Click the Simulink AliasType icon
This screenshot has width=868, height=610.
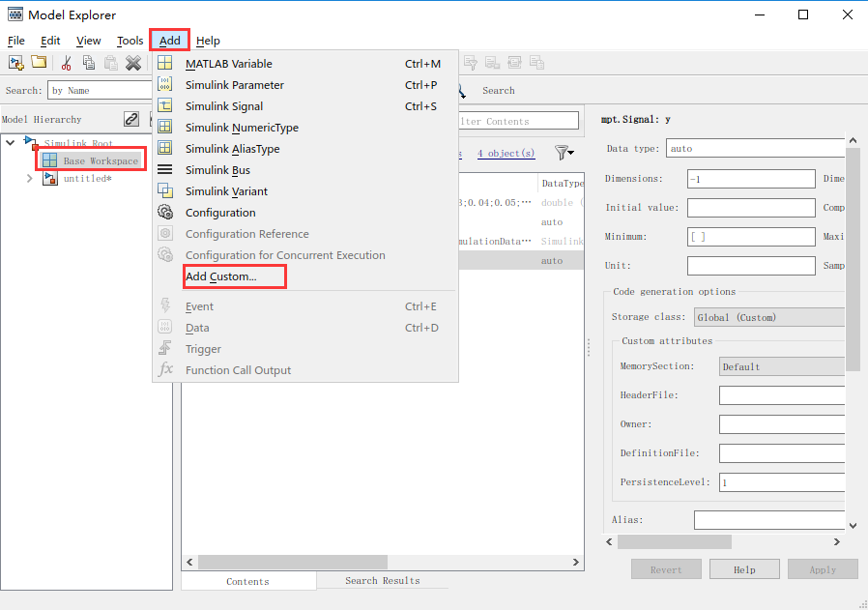click(x=165, y=148)
